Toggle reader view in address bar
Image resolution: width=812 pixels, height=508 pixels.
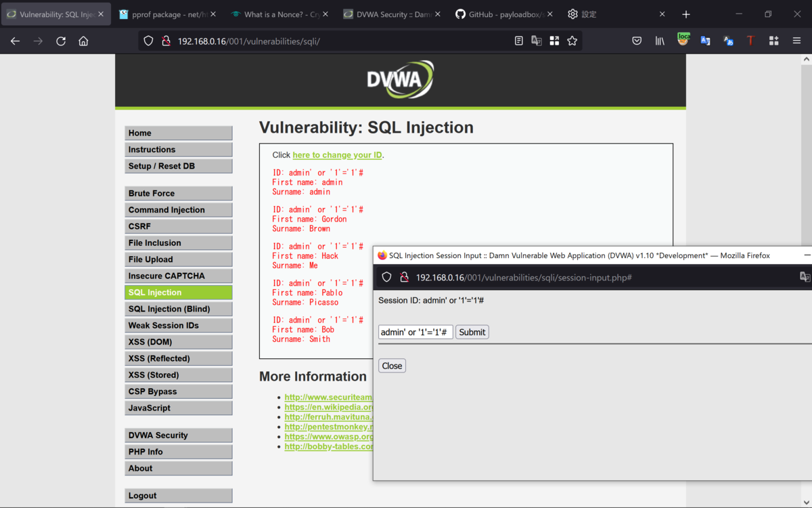coord(519,41)
